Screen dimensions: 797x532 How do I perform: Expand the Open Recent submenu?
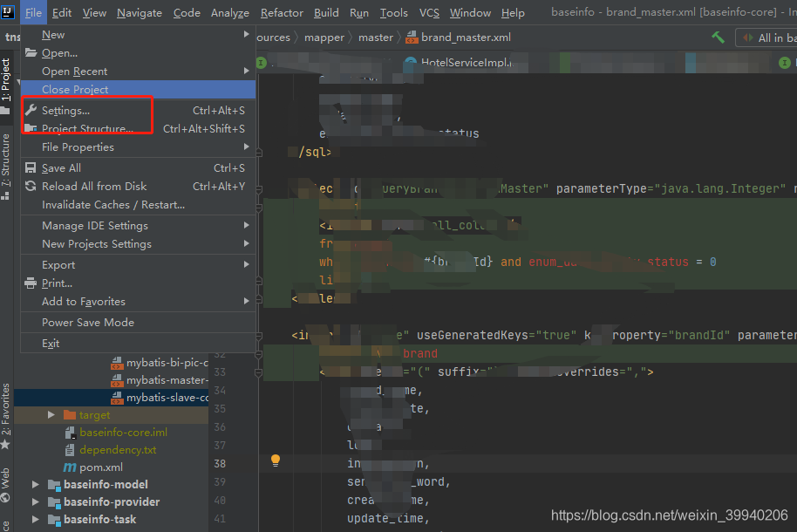[x=138, y=72]
